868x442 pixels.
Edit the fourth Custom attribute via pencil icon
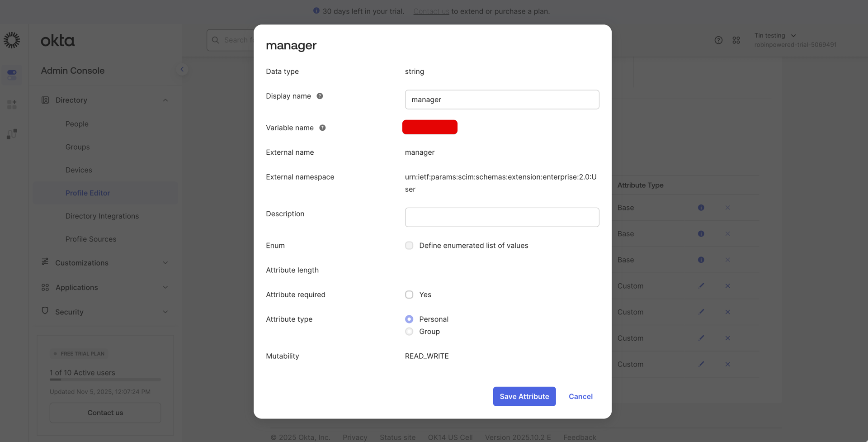pyautogui.click(x=701, y=364)
